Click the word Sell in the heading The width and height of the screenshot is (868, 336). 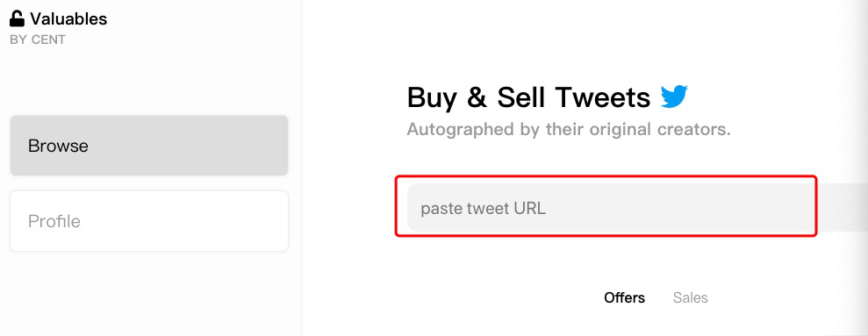point(521,97)
